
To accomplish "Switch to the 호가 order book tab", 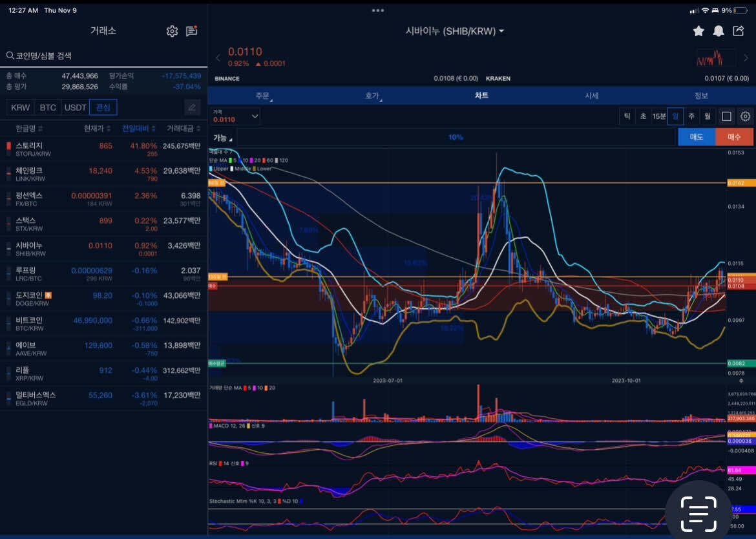I will 372,96.
